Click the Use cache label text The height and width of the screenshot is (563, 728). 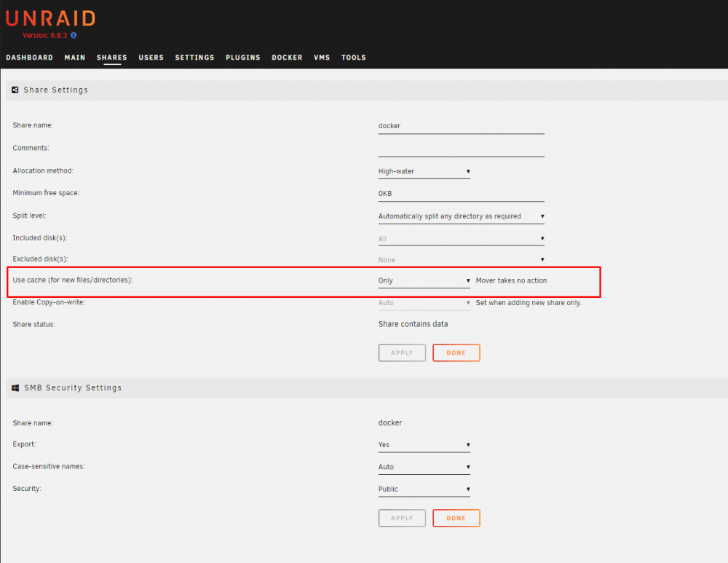pyautogui.click(x=72, y=280)
